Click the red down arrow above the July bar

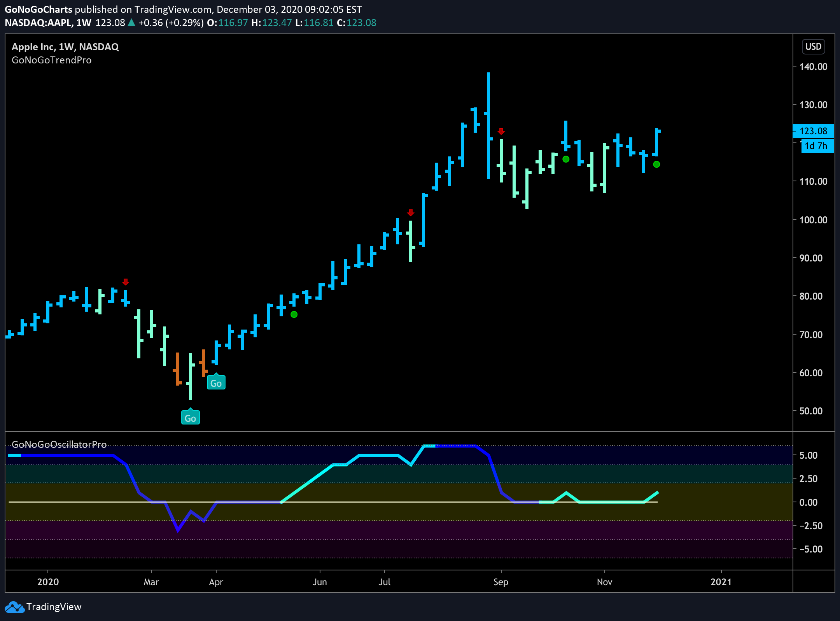pos(410,212)
